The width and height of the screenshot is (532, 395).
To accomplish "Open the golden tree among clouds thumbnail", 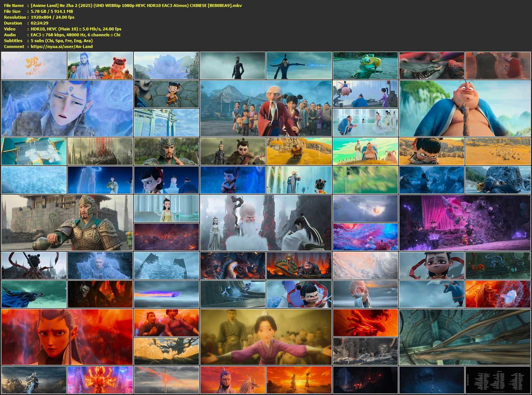I will pyautogui.click(x=167, y=351).
